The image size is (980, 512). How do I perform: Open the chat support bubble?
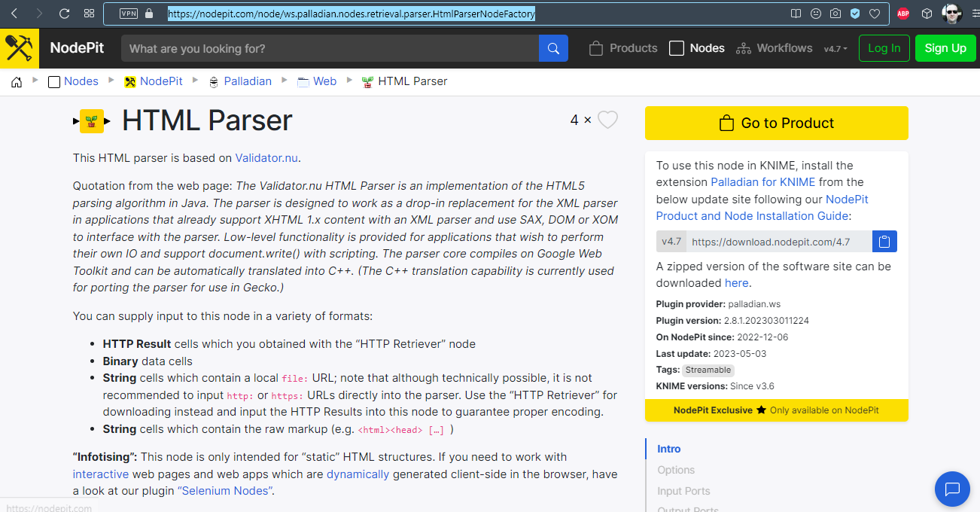click(x=952, y=489)
